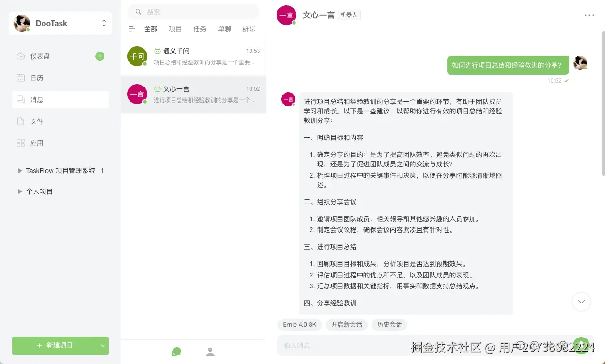Image resolution: width=605 pixels, height=364 pixels.
Task: Open the dropdown arrow beside 新建项目
Action: (103, 346)
